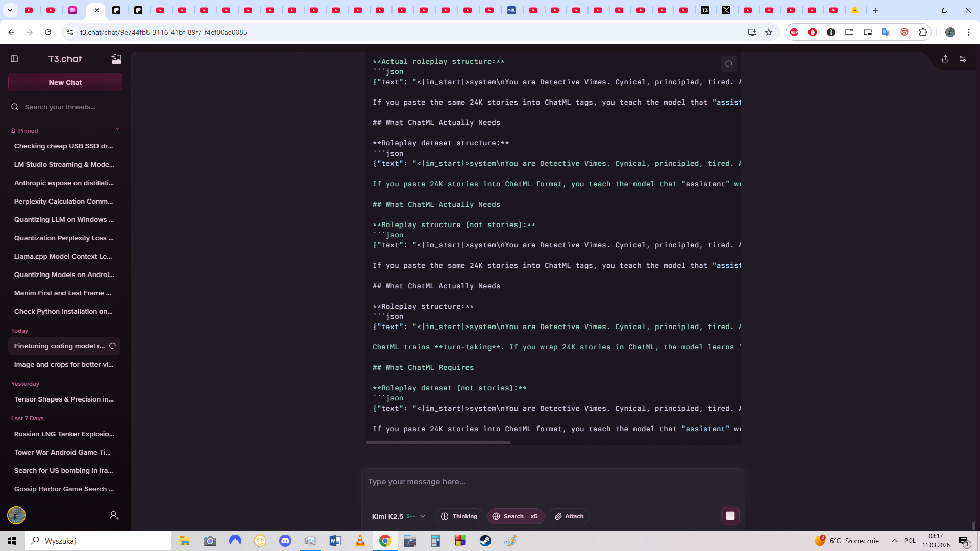The image size is (980, 551).
Task: Select the Perplexity Calculation thread
Action: point(64,201)
